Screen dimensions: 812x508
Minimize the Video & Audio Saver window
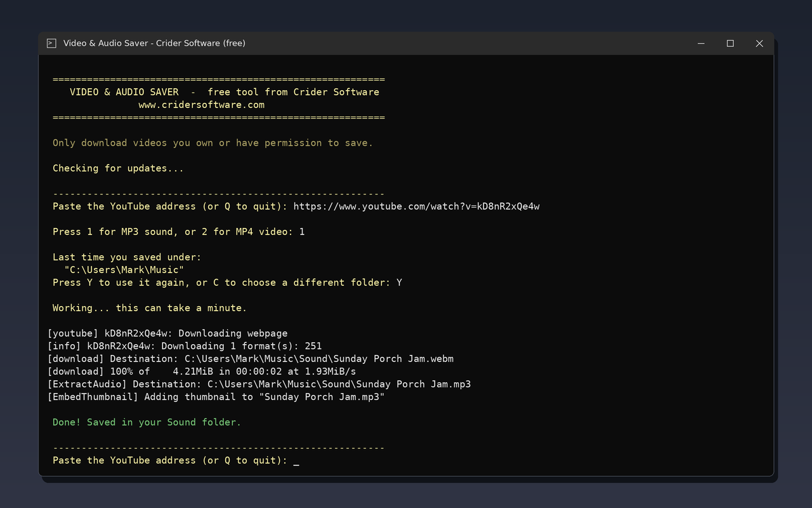click(701, 43)
